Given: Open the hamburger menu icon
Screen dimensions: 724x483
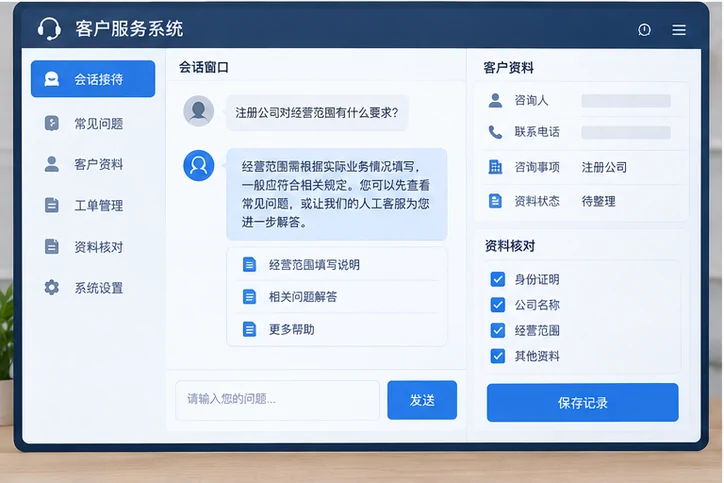Looking at the screenshot, I should [x=678, y=30].
